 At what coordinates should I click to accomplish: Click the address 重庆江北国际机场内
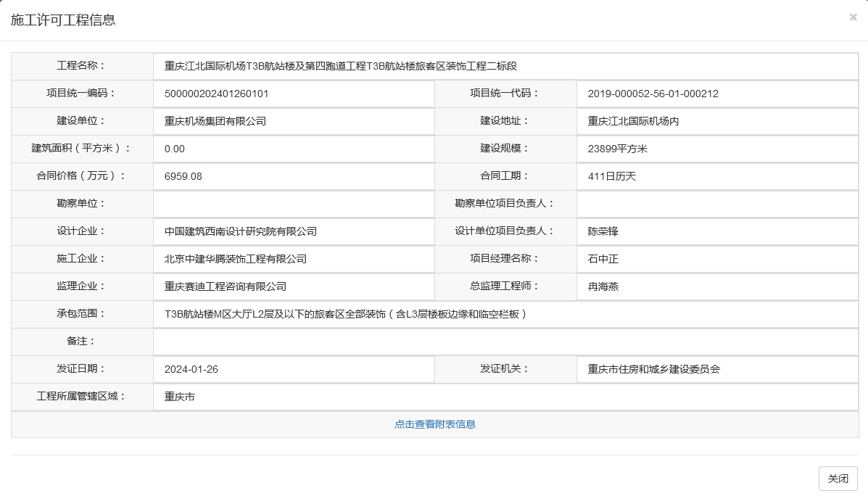click(633, 121)
